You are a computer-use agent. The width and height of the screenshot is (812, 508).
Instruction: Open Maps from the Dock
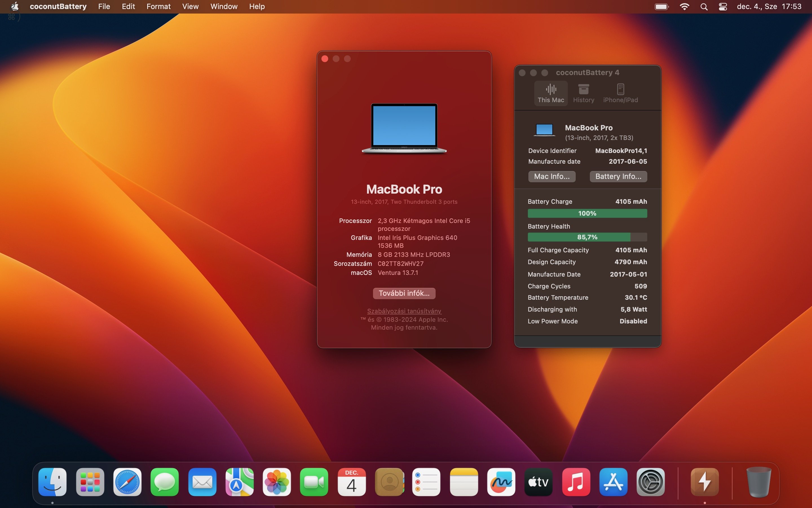(x=240, y=482)
